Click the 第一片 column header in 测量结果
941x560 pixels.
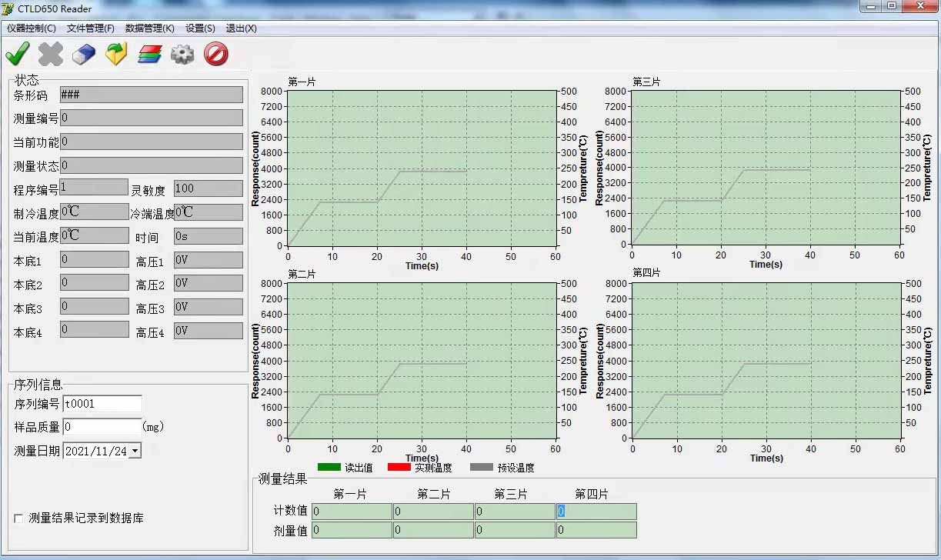pyautogui.click(x=349, y=494)
